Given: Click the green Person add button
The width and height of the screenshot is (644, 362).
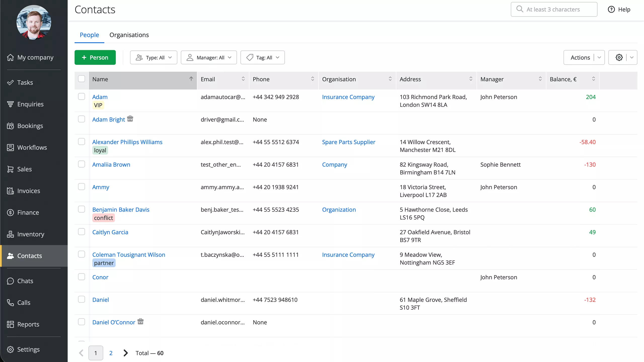Looking at the screenshot, I should coord(95,58).
